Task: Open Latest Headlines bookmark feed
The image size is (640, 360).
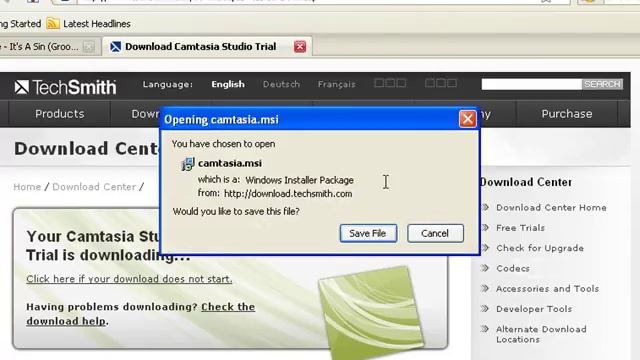Action: tap(89, 24)
